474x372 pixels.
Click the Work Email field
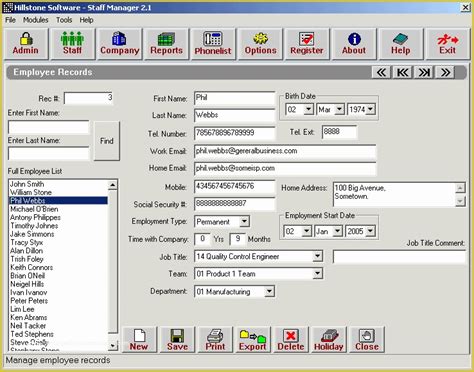(x=285, y=151)
